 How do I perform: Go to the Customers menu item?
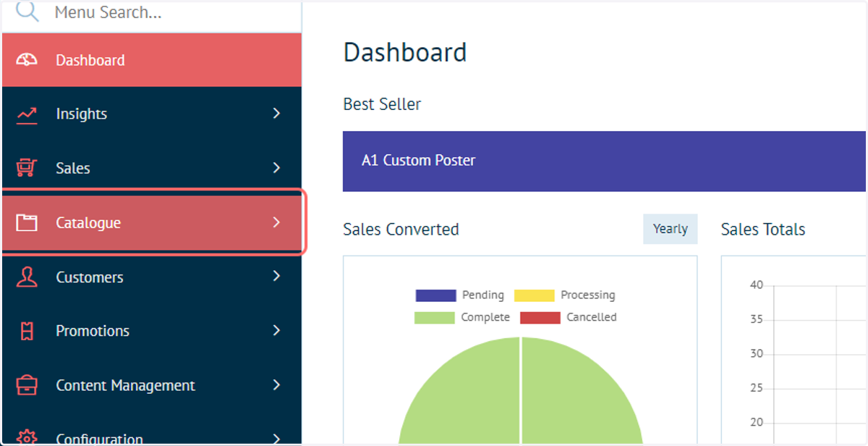coord(152,277)
